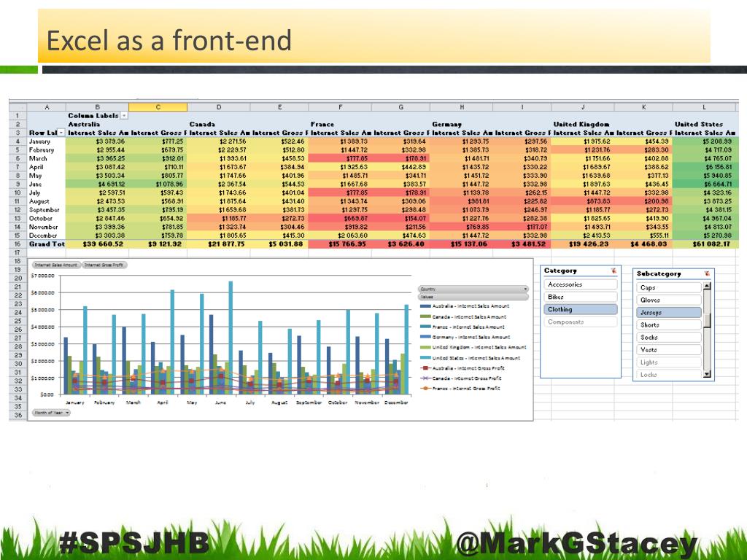747x560 pixels.
Task: Click United States grand total $61 082.17
Action: (x=705, y=244)
